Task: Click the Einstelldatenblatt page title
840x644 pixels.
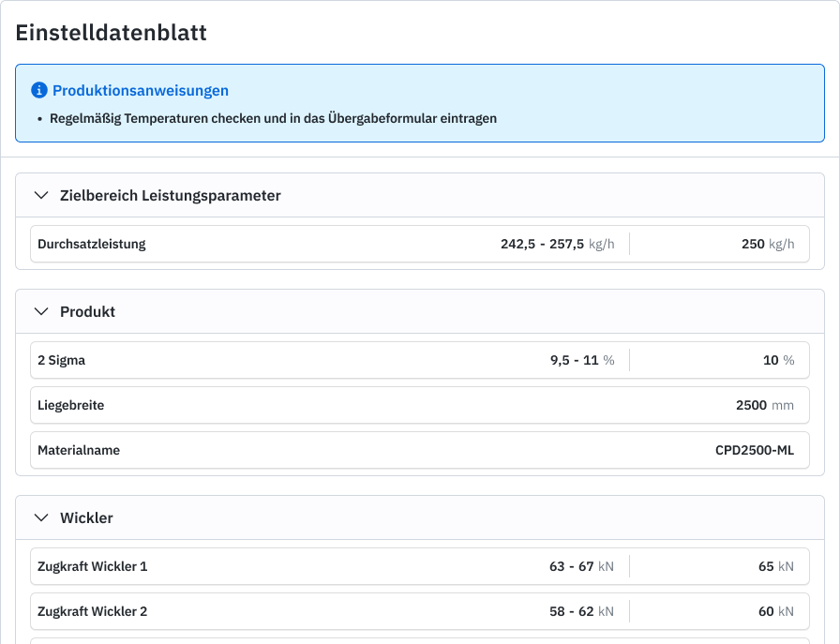Action: click(x=112, y=33)
